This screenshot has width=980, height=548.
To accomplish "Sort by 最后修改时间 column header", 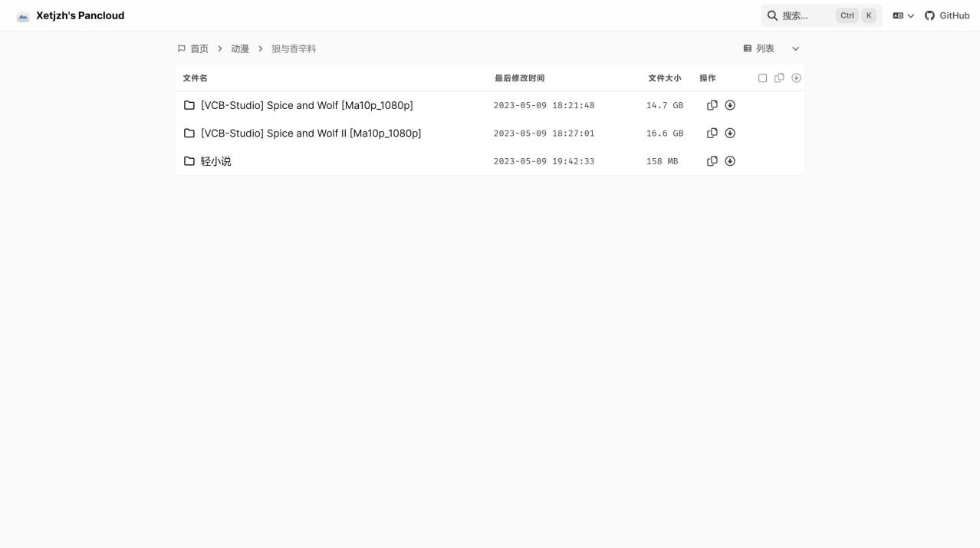I will pyautogui.click(x=519, y=78).
